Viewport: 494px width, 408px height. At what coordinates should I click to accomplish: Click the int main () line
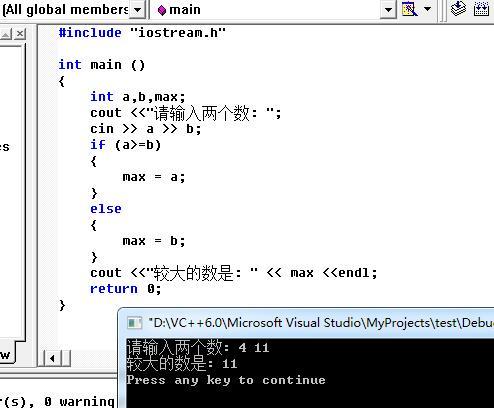point(102,65)
